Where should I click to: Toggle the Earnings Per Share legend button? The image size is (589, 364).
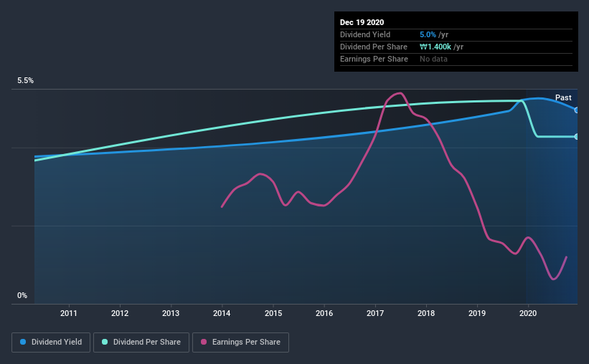[x=240, y=343]
